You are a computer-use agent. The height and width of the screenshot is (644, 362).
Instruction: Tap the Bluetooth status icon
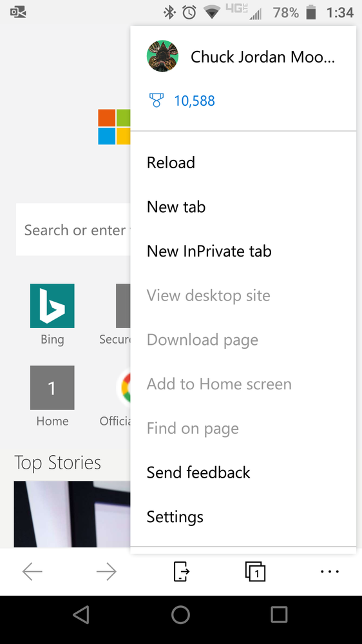(x=169, y=12)
